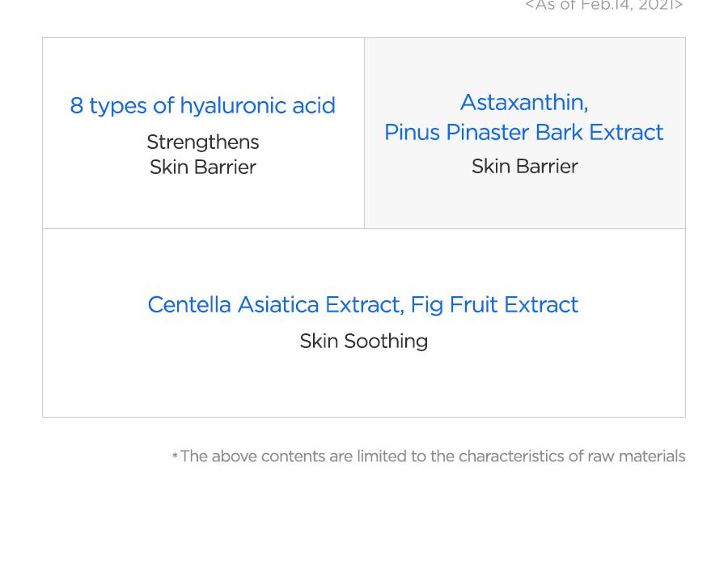Click "Skin Barrier" under Strengthens

click(x=203, y=167)
